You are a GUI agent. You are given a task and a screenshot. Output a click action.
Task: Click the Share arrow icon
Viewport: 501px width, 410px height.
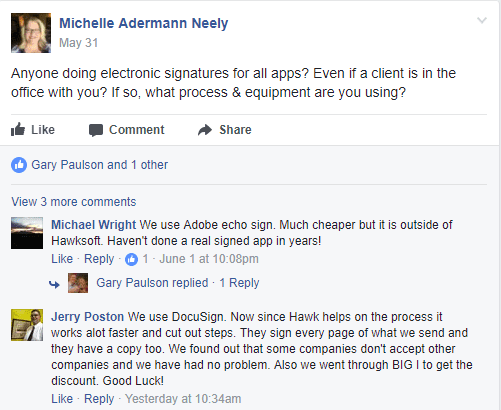(x=205, y=130)
